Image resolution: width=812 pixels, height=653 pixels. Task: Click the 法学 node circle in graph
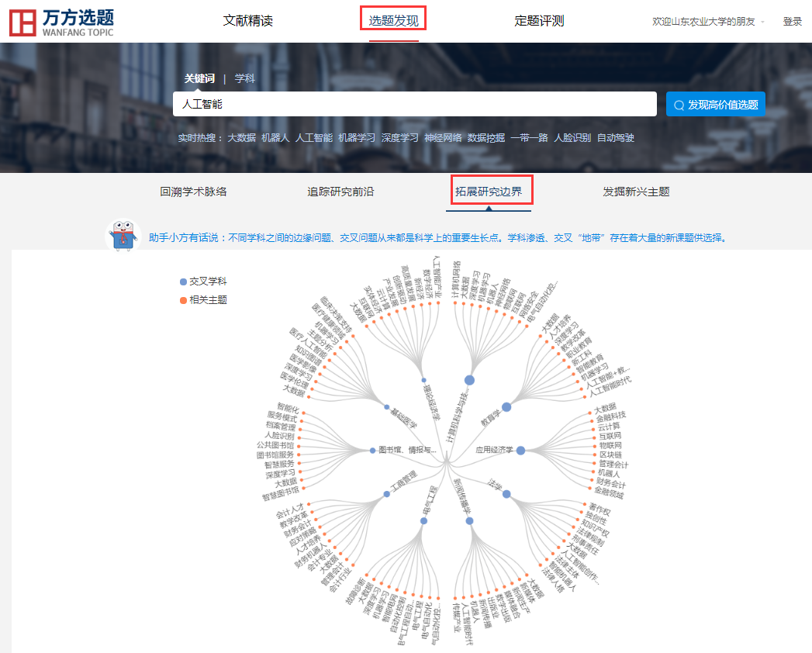pyautogui.click(x=506, y=494)
